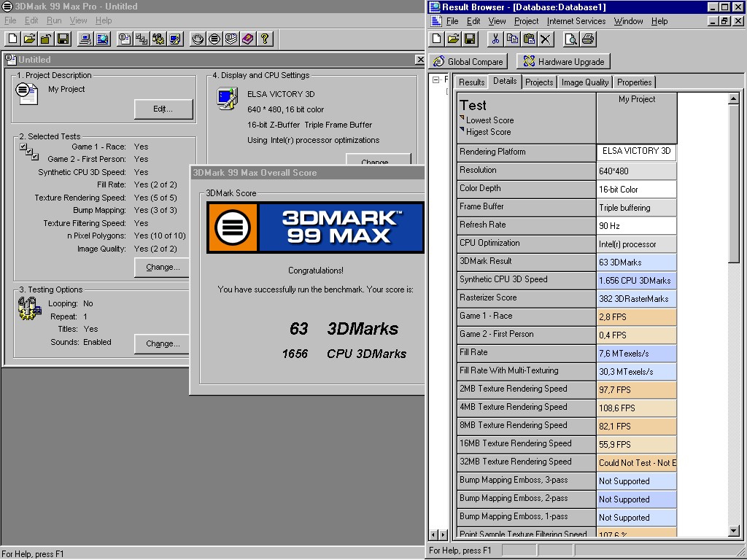
Task: Click the gears testing options icon in toolbar
Action: click(158, 39)
